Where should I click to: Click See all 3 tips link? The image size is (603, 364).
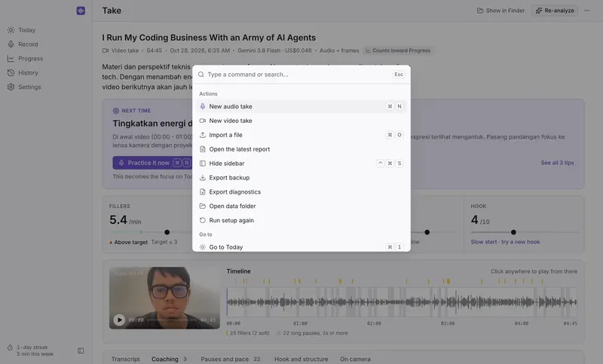(x=557, y=163)
